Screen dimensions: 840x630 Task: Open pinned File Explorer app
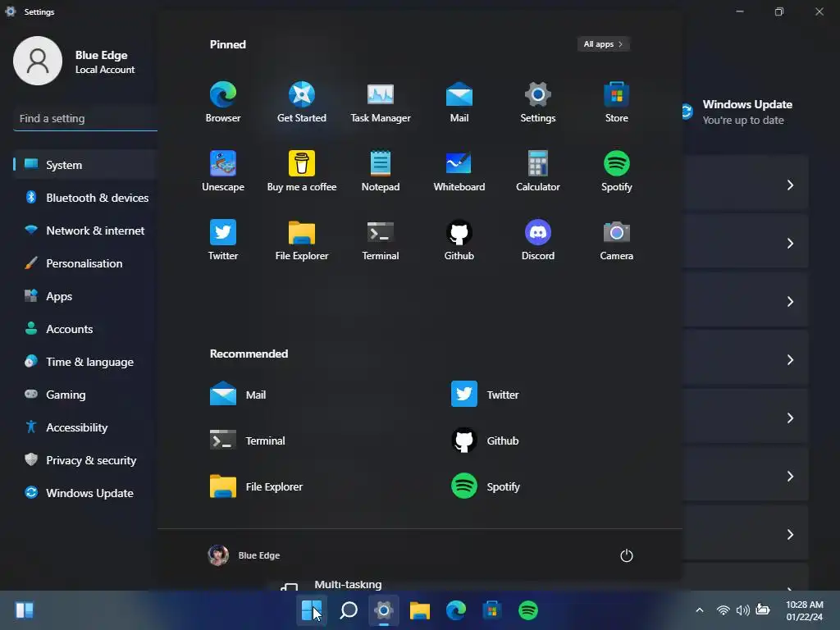302,240
